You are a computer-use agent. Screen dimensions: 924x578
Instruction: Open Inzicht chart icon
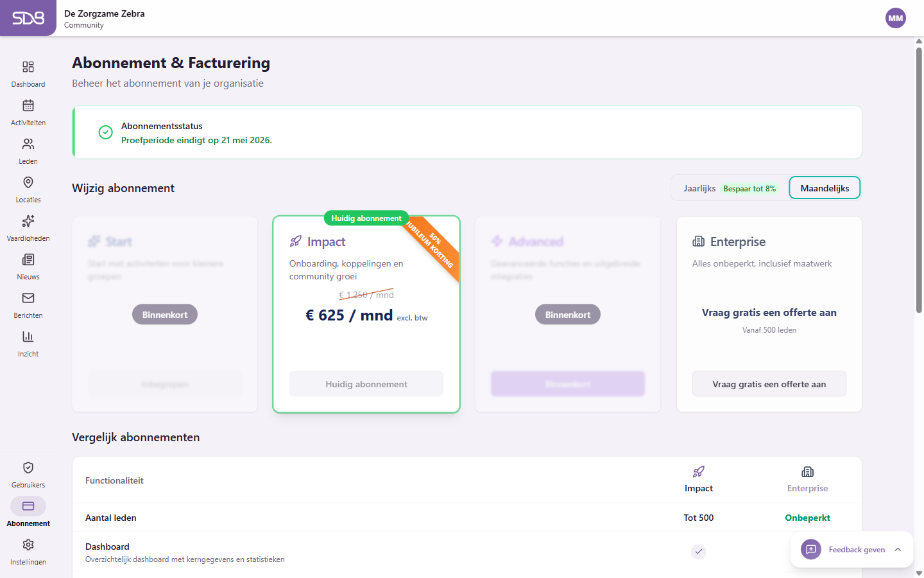click(28, 337)
